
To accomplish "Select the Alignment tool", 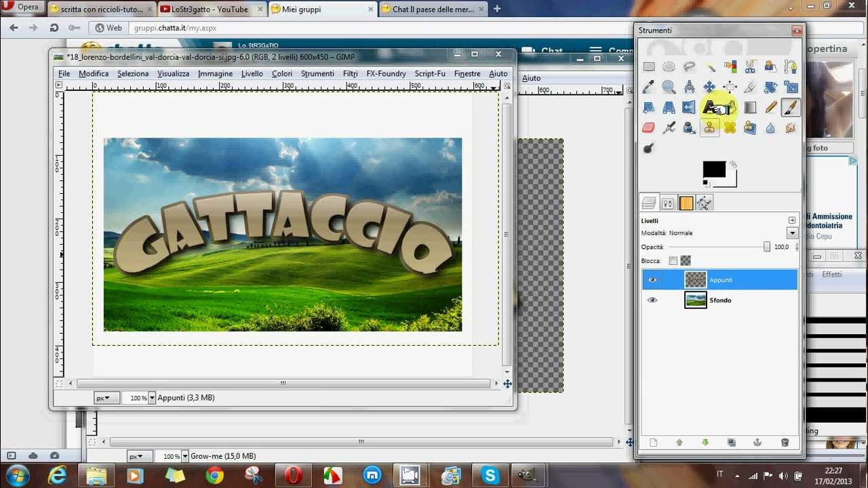I will (730, 87).
